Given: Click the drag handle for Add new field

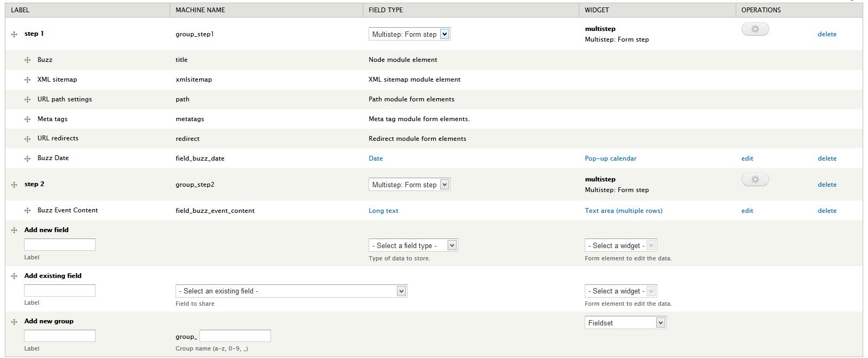Looking at the screenshot, I should [x=14, y=230].
